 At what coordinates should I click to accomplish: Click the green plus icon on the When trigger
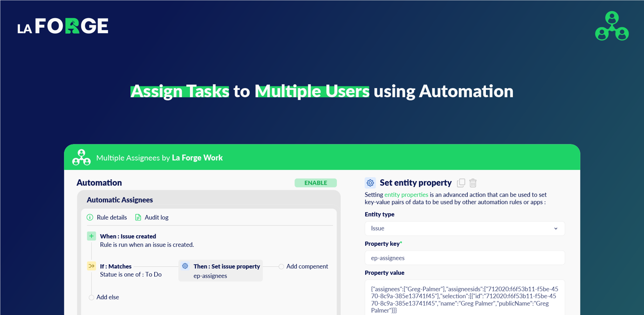91,236
